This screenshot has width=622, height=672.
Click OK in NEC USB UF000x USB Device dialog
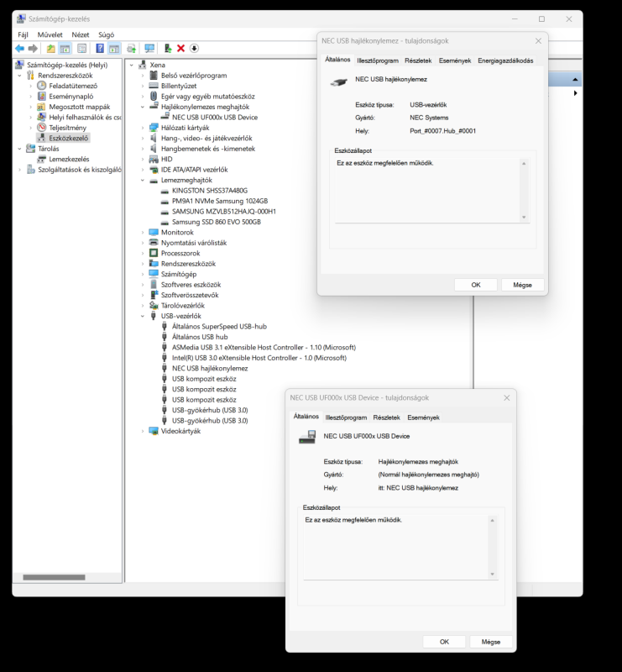(444, 642)
